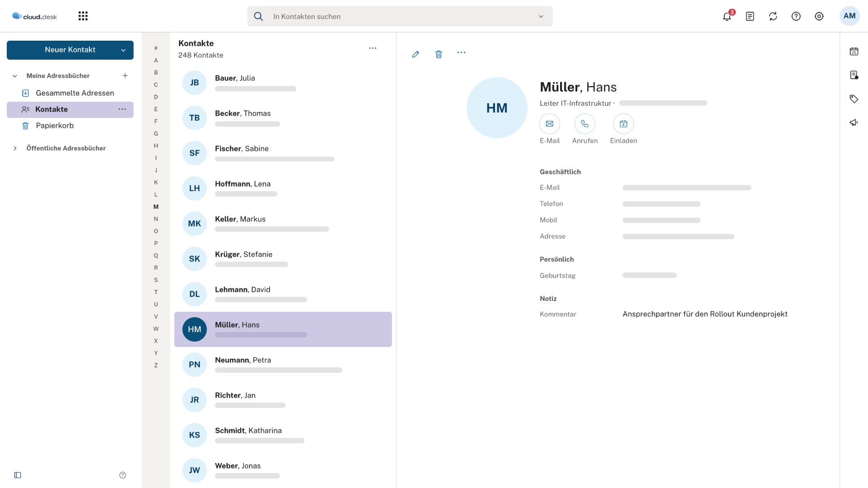Open the Papierkorb folder
This screenshot has height=488, width=868.
pyautogui.click(x=70, y=126)
